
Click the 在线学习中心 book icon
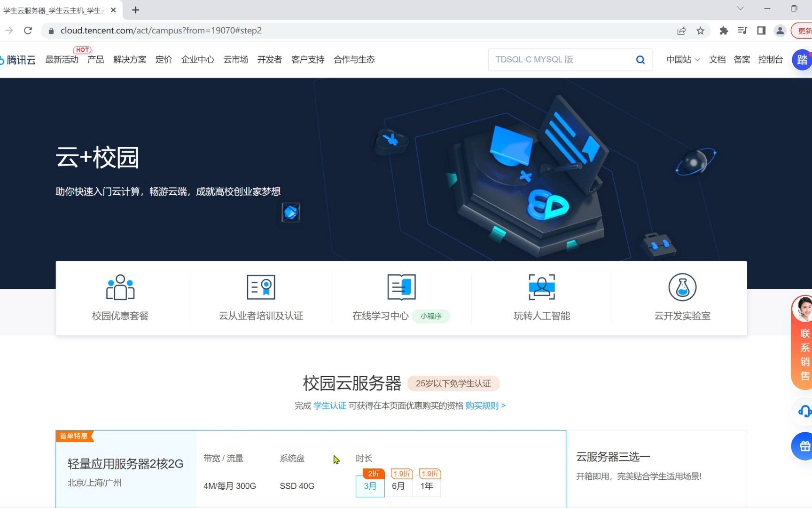pyautogui.click(x=401, y=287)
